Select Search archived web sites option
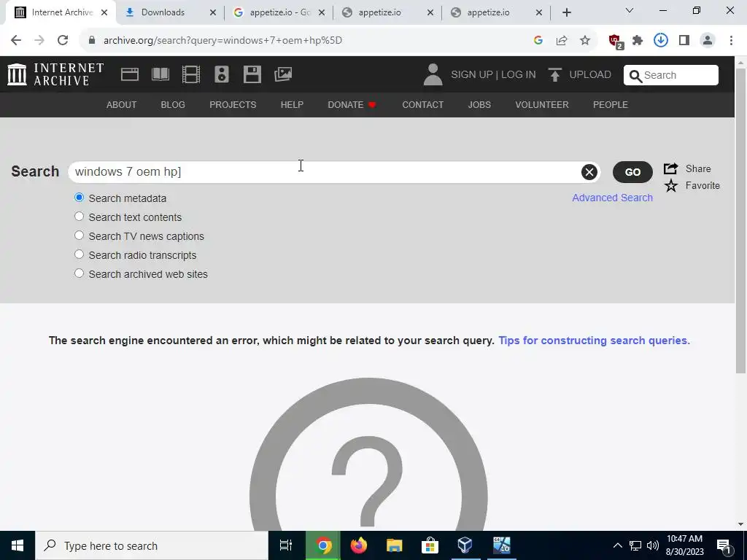The image size is (747, 560). tap(79, 273)
